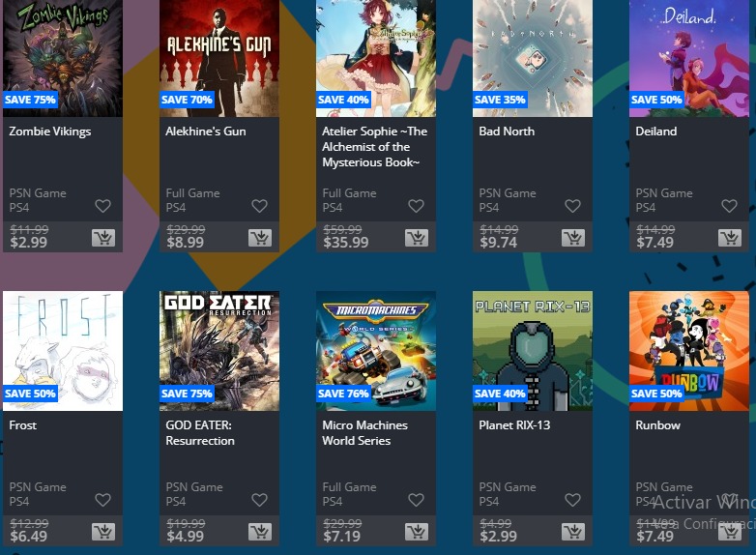
Task: Open the Frost cover art thumbnail
Action: tap(63, 351)
